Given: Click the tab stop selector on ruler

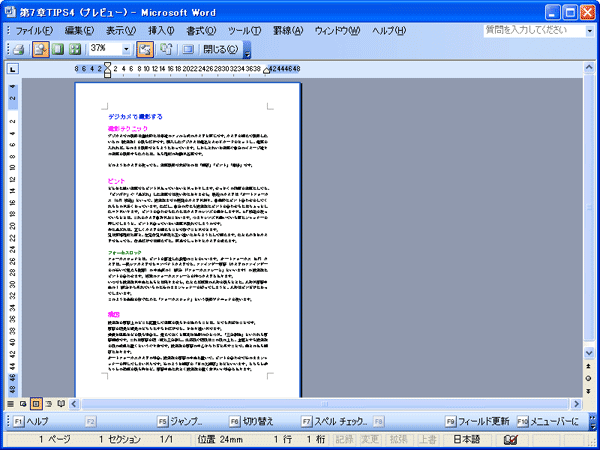Looking at the screenshot, I should click(x=13, y=69).
